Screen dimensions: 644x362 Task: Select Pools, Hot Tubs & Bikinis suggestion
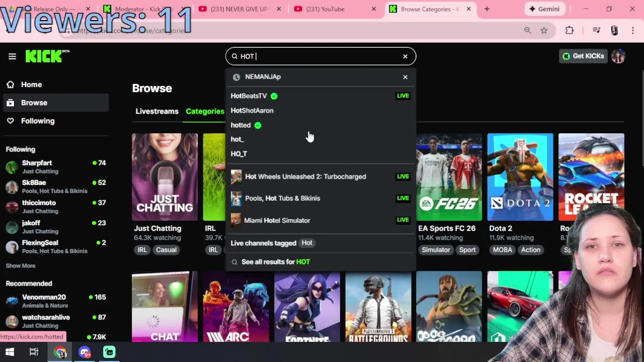point(320,198)
